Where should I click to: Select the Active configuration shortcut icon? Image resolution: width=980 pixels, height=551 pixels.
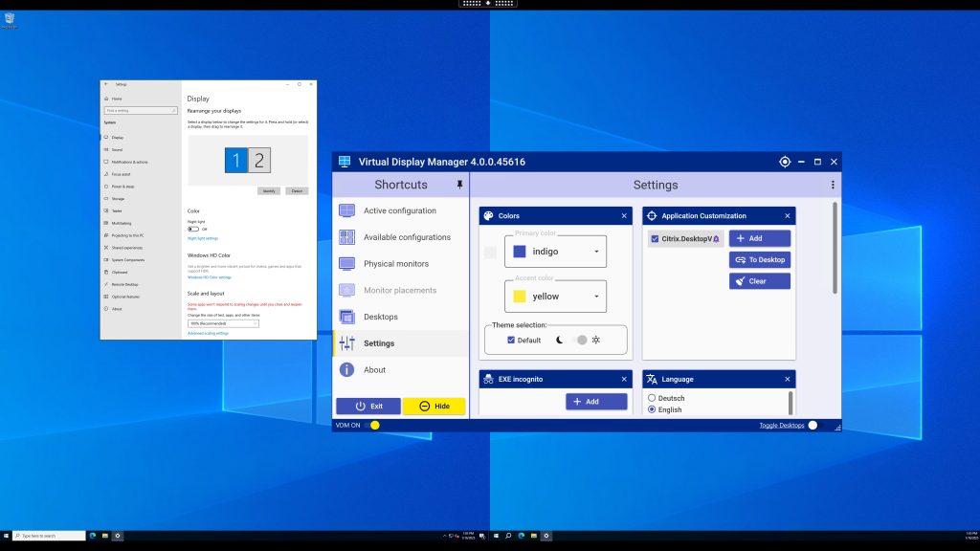click(347, 210)
